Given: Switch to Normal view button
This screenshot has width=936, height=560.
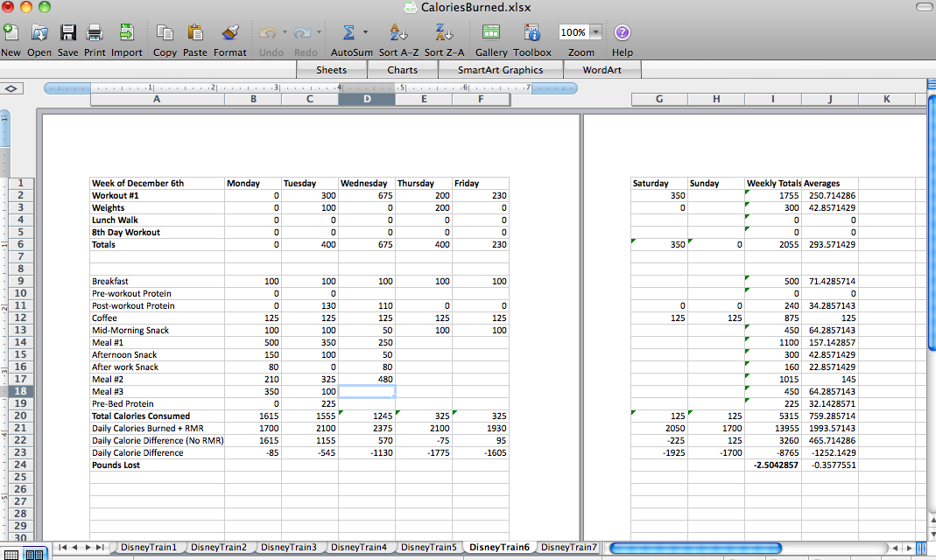Looking at the screenshot, I should pyautogui.click(x=12, y=554).
